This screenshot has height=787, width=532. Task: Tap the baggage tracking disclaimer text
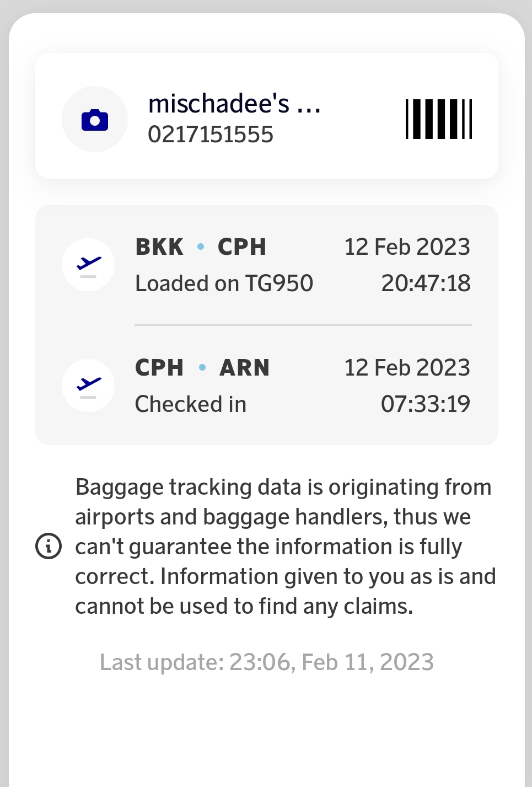(284, 547)
